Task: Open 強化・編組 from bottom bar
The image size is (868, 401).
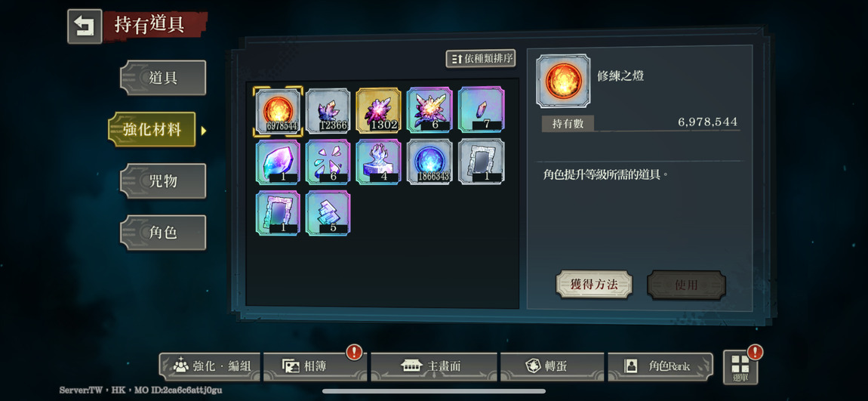Action: [210, 366]
